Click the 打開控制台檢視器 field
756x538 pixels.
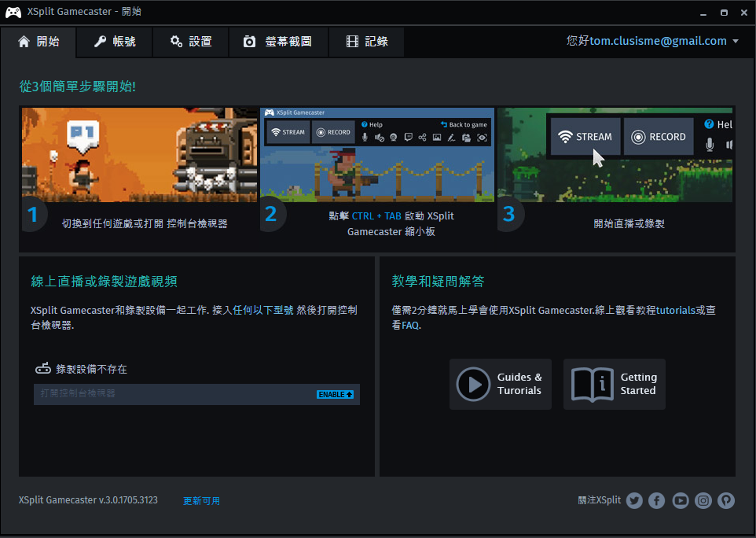pos(173,394)
